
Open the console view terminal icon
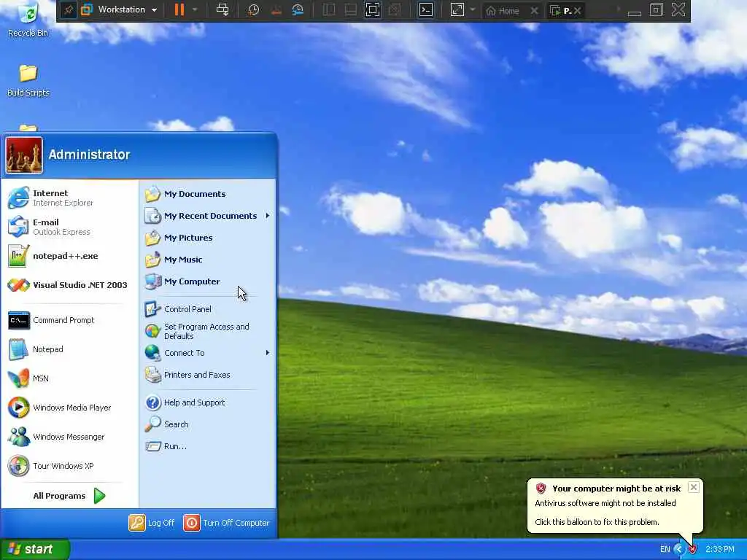[425, 10]
